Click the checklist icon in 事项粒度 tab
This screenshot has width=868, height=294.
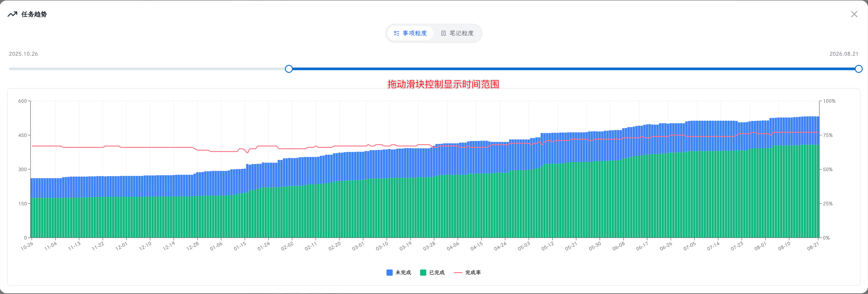coord(397,33)
